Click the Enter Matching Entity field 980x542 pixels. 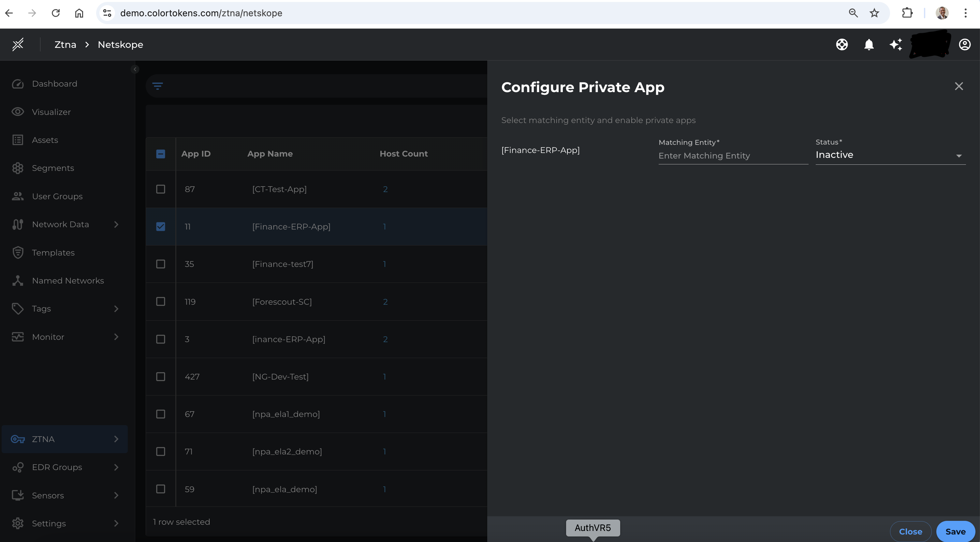point(732,156)
